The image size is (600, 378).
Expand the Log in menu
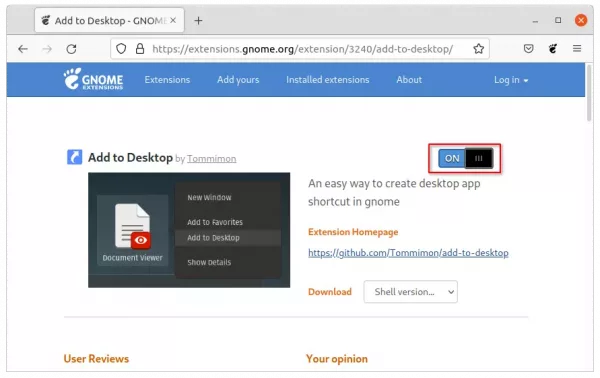(x=511, y=80)
